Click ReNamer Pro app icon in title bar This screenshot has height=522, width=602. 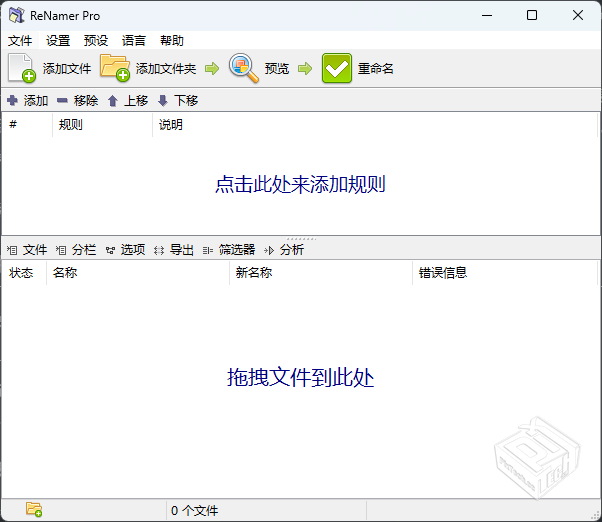click(17, 15)
